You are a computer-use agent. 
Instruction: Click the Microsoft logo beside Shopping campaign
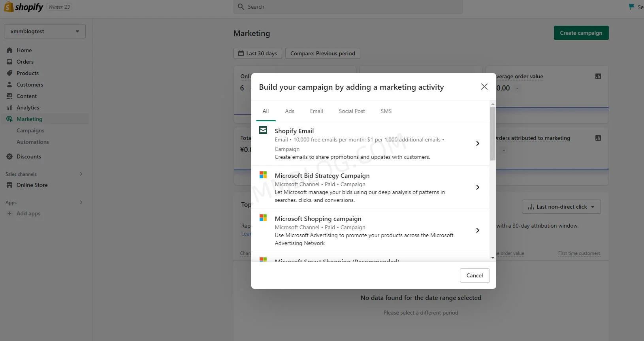pos(263,218)
